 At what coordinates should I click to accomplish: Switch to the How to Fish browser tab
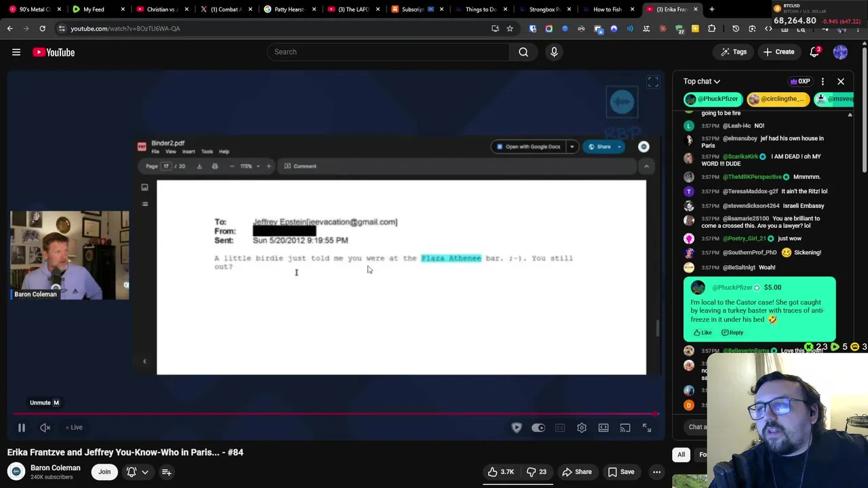click(607, 9)
